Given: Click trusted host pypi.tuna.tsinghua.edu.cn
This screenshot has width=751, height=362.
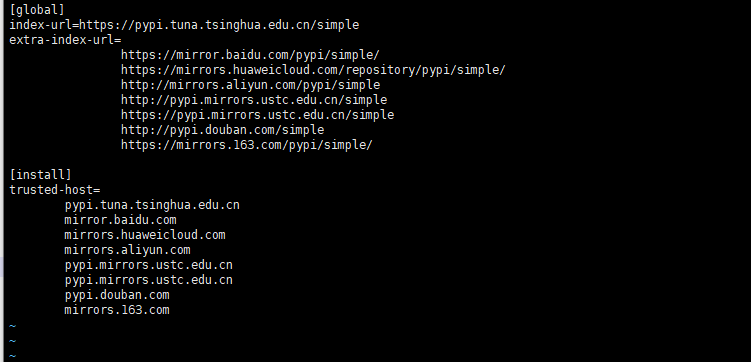Looking at the screenshot, I should [152, 205].
